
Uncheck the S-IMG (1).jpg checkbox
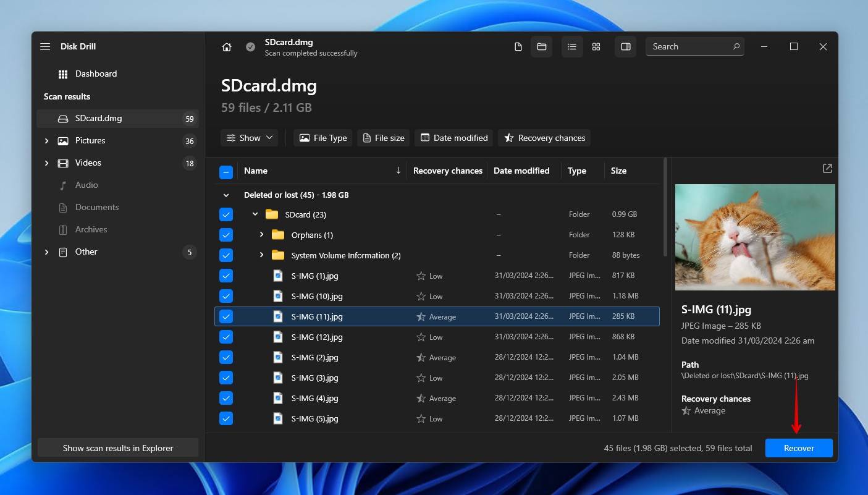(226, 276)
